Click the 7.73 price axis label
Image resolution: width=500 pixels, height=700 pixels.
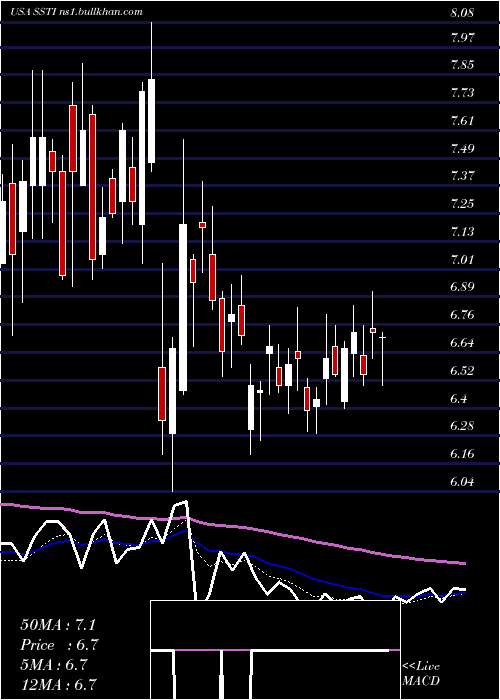coord(462,93)
